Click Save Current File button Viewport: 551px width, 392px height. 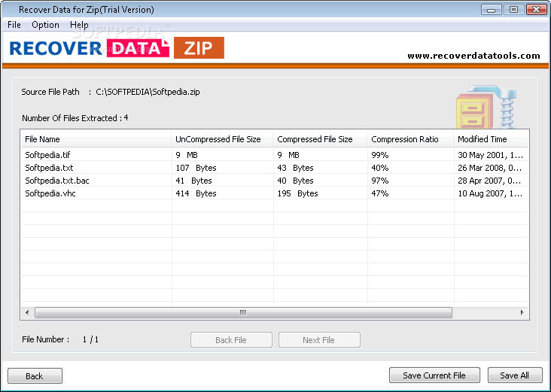(x=434, y=375)
